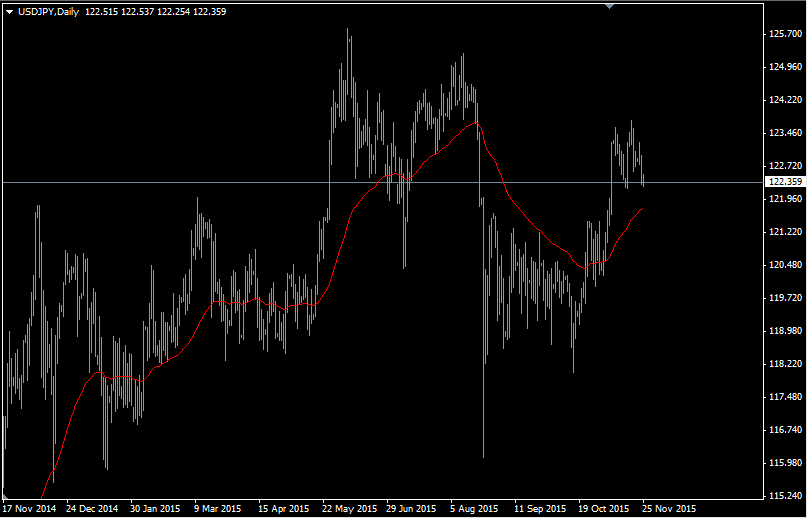Open the chart menu triangle beside USDJPY
807x518 pixels.
(x=10, y=12)
